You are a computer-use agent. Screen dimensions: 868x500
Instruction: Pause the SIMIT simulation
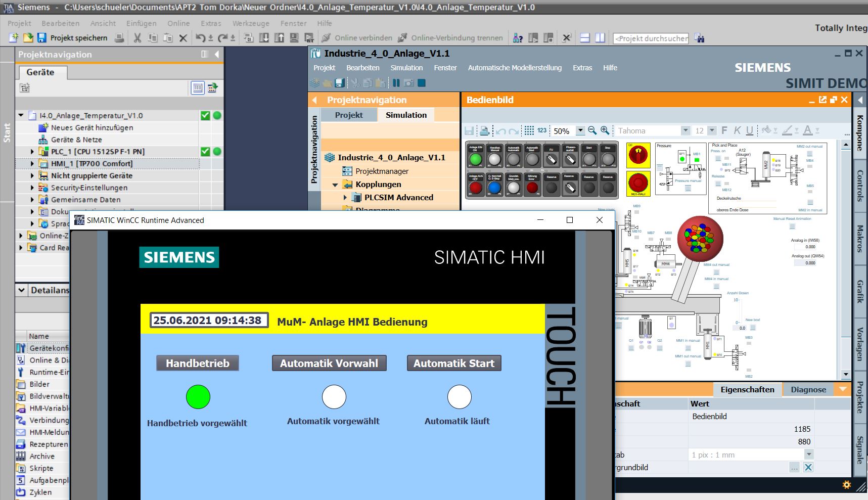(x=396, y=83)
